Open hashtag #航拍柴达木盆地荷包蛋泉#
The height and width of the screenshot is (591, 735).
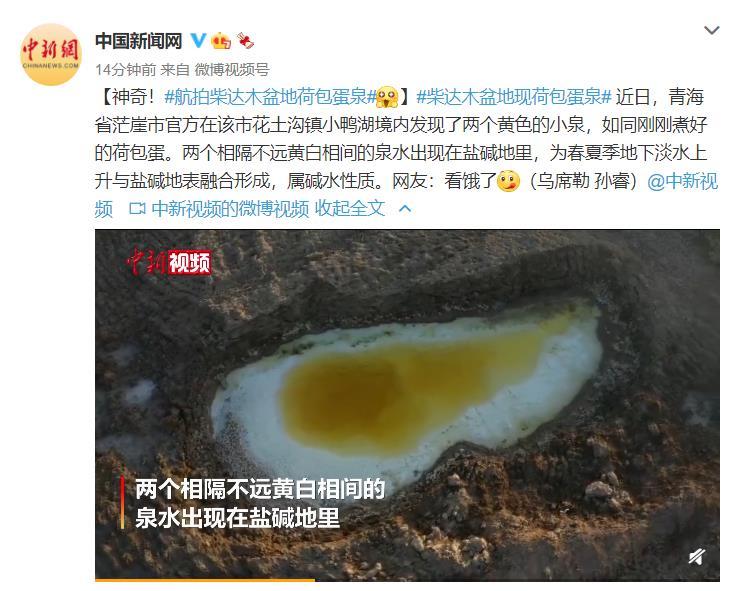click(270, 97)
